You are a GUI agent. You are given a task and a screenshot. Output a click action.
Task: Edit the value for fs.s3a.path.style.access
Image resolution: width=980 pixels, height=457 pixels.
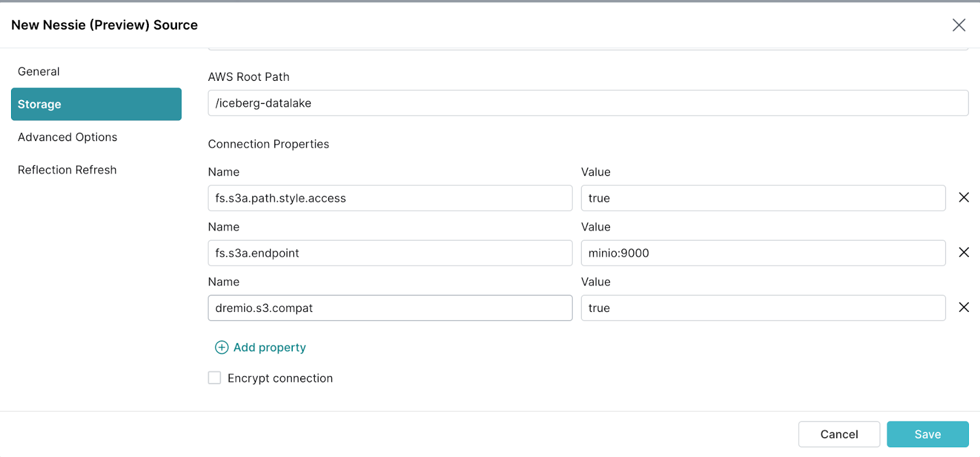[x=763, y=198]
